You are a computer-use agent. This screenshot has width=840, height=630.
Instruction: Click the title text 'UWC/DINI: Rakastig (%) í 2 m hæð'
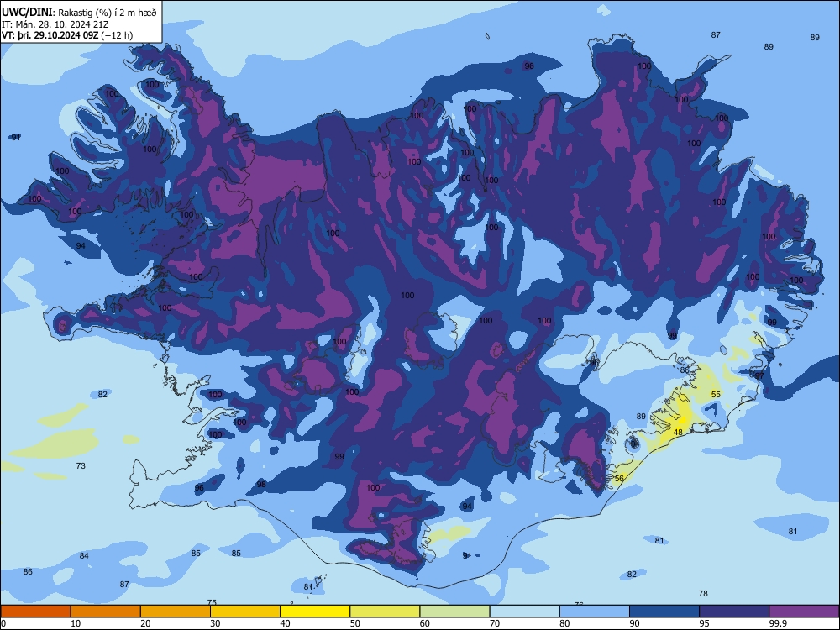(x=79, y=13)
